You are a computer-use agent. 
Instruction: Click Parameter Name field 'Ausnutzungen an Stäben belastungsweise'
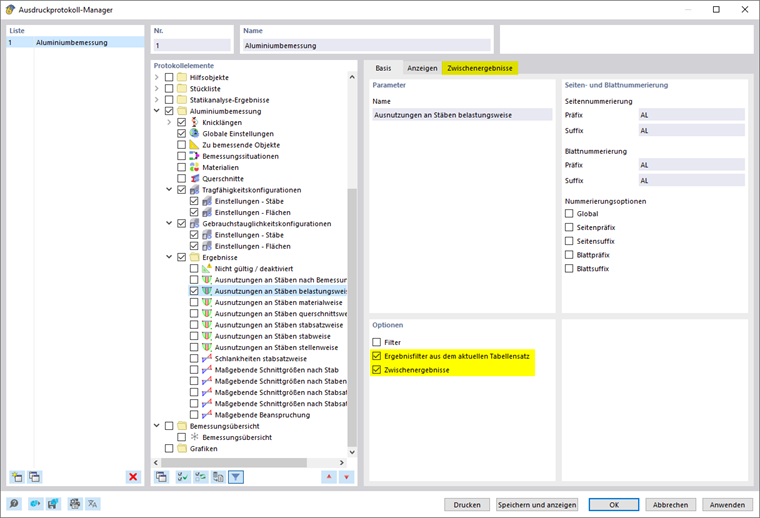click(462, 115)
